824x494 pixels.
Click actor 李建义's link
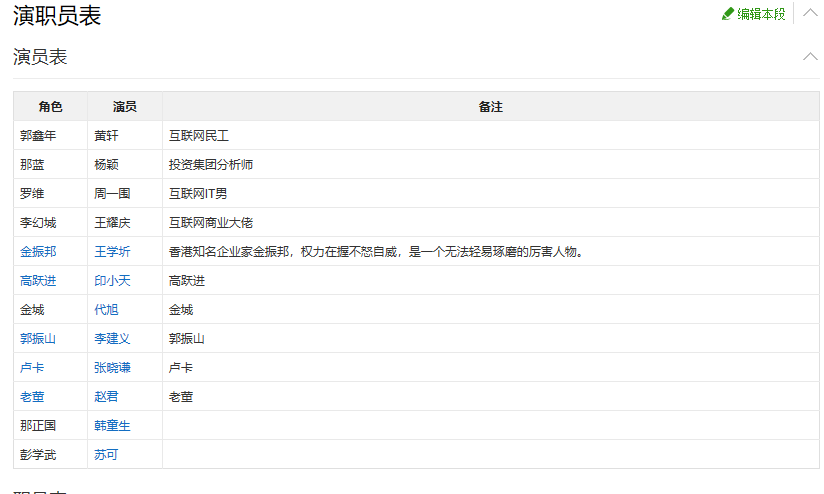(x=112, y=339)
